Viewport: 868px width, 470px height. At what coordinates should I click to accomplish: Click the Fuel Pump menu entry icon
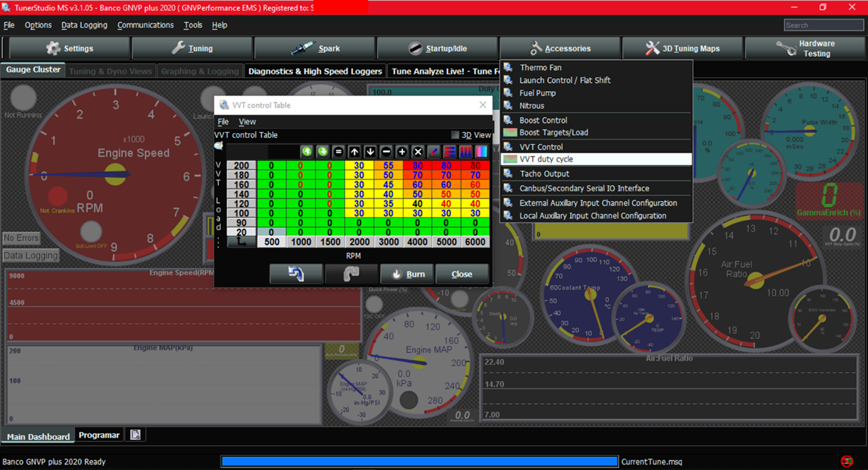[508, 93]
